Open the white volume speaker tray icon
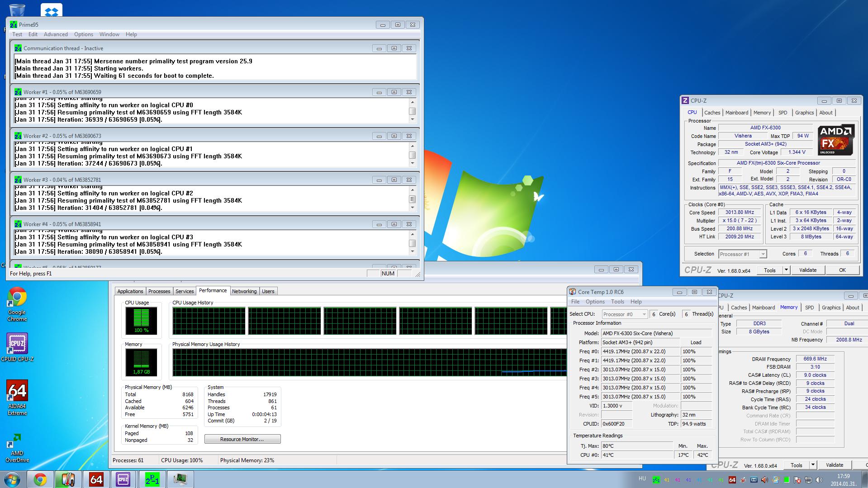The width and height of the screenshot is (868, 488). [x=819, y=480]
